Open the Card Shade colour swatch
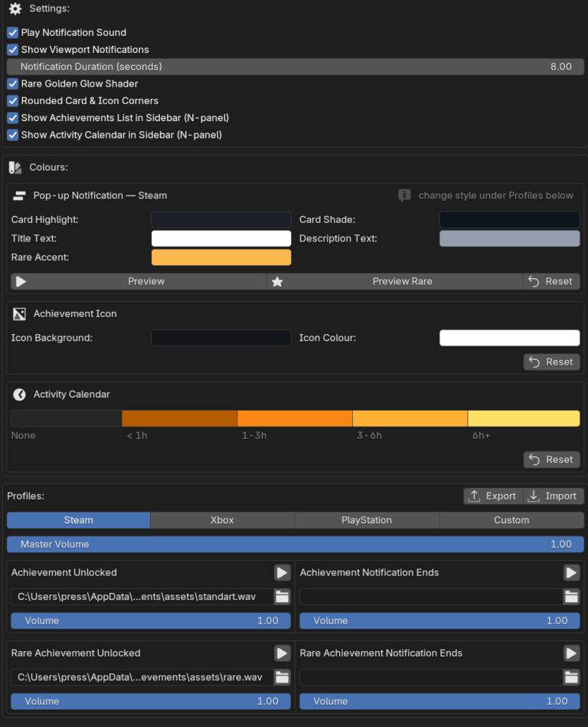588x727 pixels. pos(510,220)
